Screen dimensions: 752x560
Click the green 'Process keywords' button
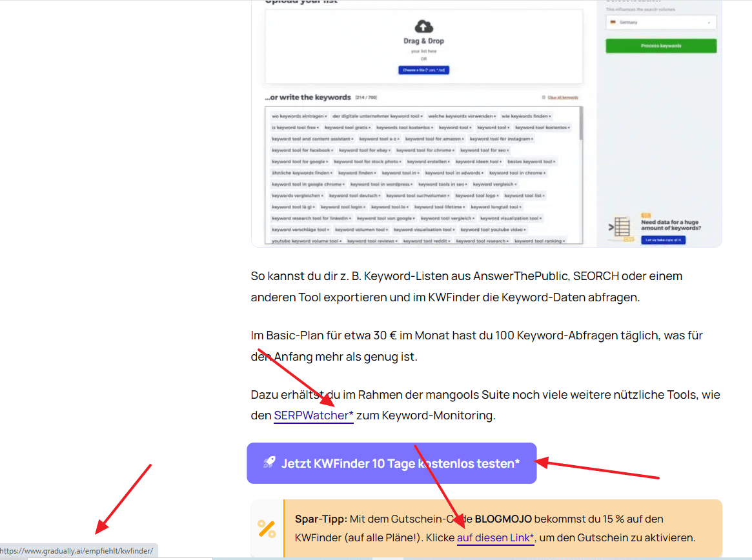tap(661, 46)
